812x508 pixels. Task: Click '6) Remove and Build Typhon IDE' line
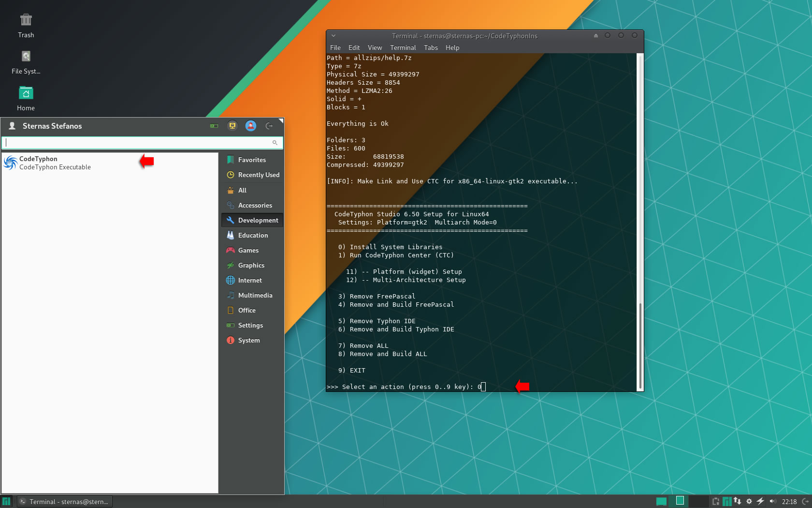396,329
